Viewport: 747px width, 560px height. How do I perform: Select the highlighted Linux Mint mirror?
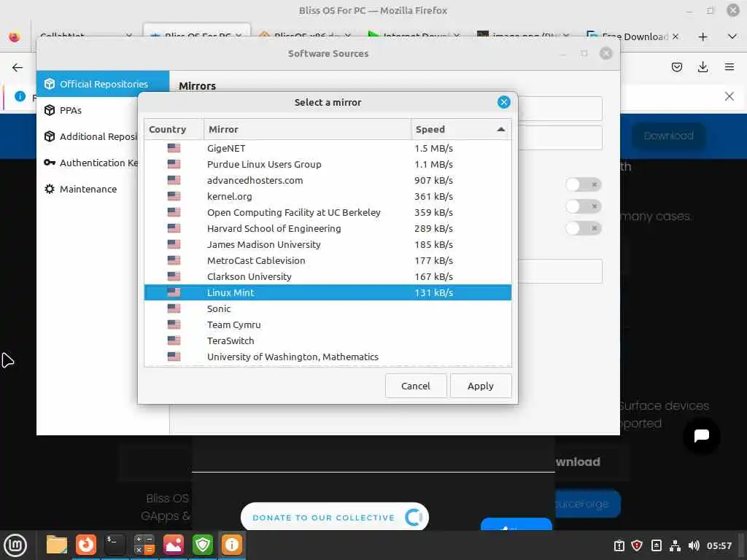pyautogui.click(x=328, y=292)
